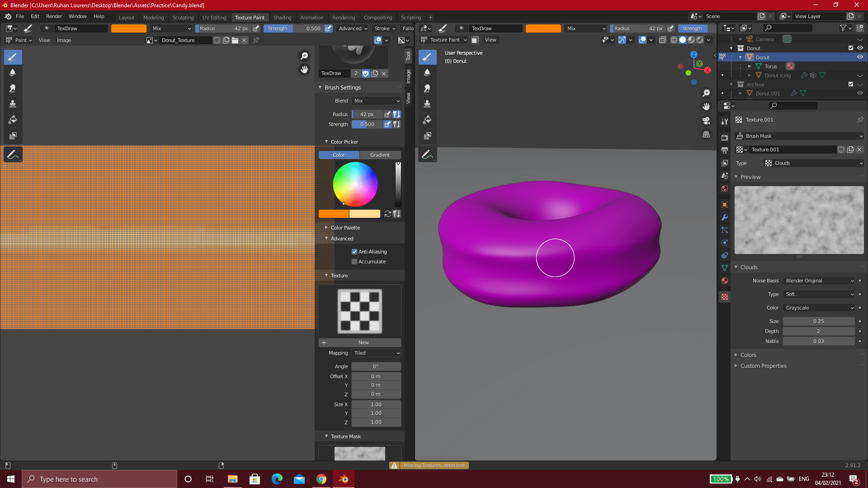Disable the Anti-Aliasing checkbox
868x488 pixels.
click(x=354, y=252)
